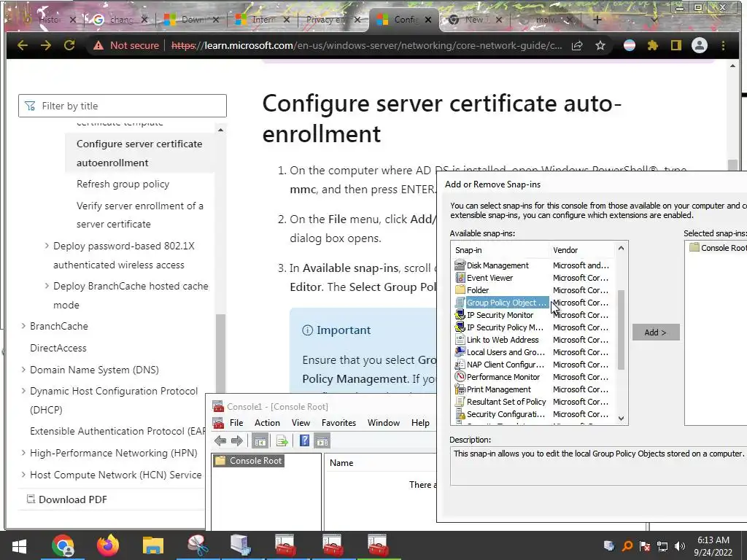Select the Event Viewer snap-in
The image size is (747, 560).
pyautogui.click(x=489, y=278)
